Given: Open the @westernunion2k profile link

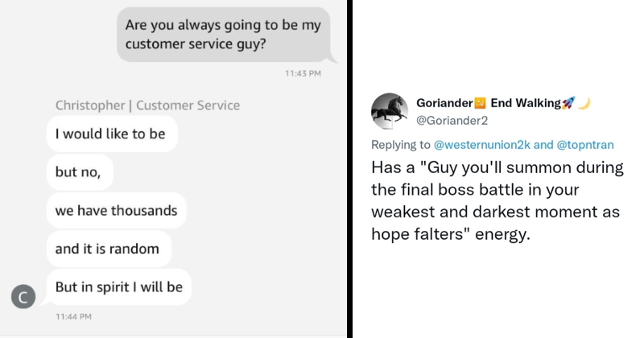Looking at the screenshot, I should pos(481,145).
